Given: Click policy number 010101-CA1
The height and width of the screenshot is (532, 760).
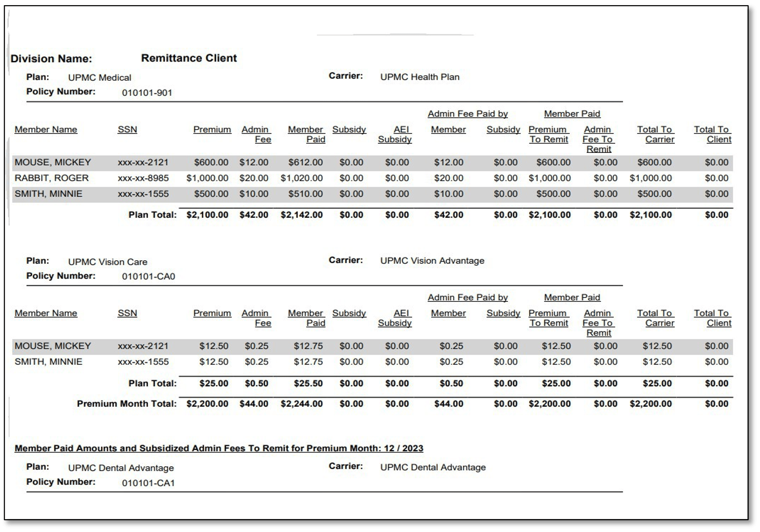Looking at the screenshot, I should 148,483.
